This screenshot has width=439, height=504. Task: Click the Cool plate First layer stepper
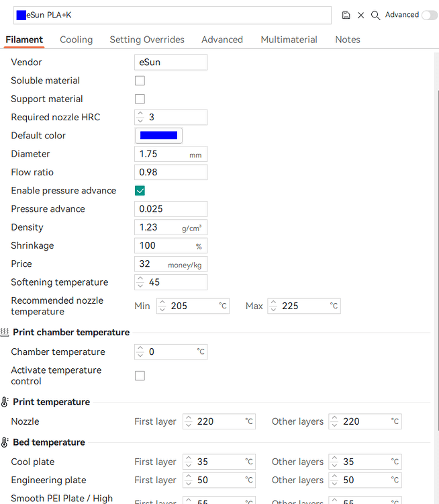click(x=189, y=462)
